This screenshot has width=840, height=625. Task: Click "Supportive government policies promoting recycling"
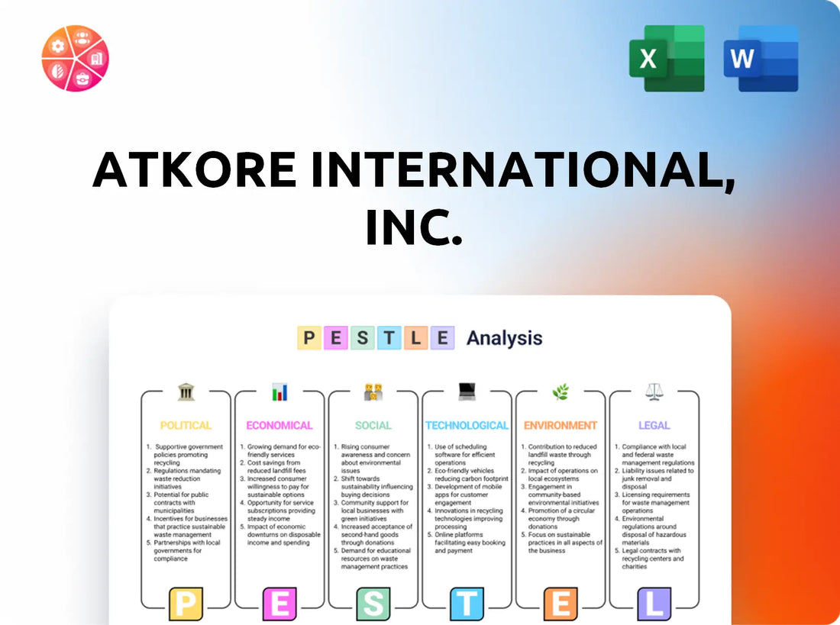pos(185,455)
